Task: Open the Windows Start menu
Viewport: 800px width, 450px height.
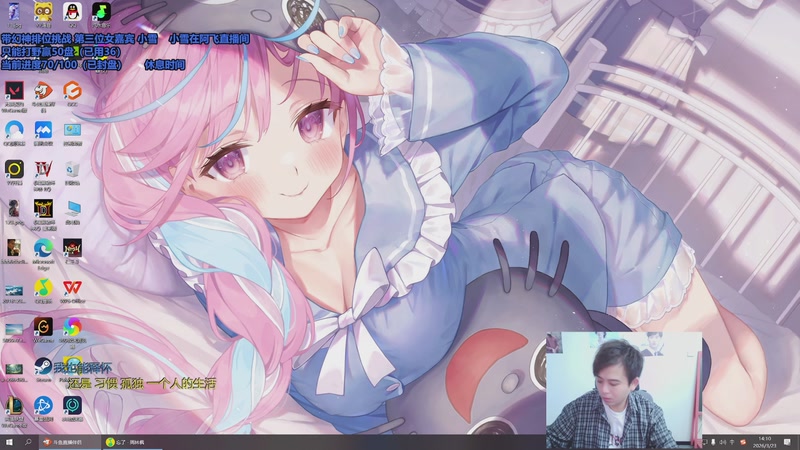Action: point(9,442)
